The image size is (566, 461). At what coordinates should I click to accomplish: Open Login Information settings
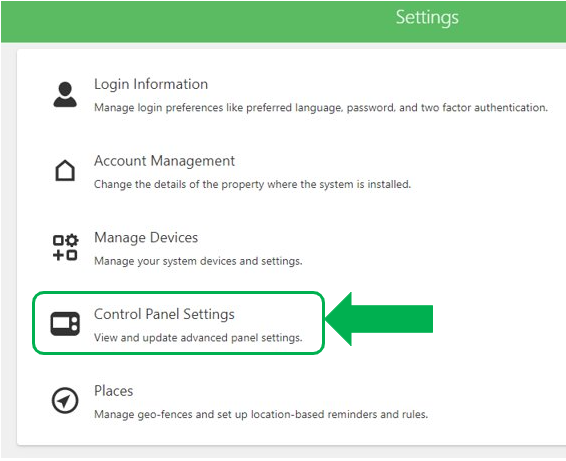coord(151,84)
